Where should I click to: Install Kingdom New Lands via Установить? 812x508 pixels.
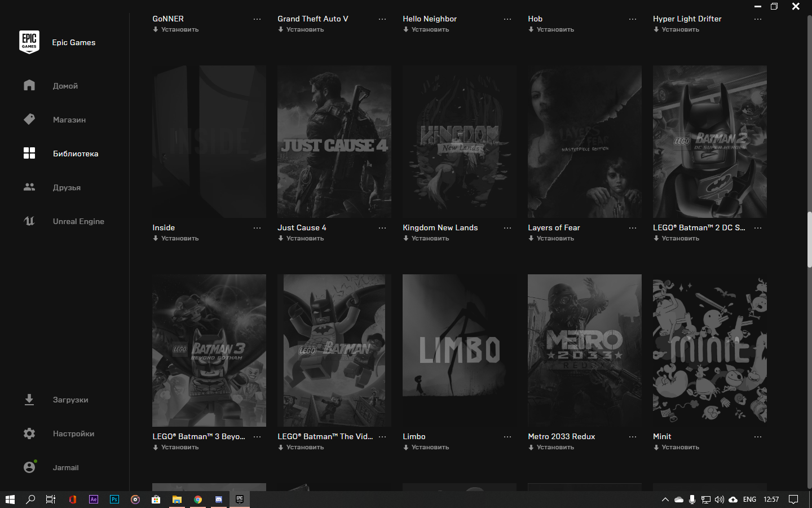coord(426,238)
